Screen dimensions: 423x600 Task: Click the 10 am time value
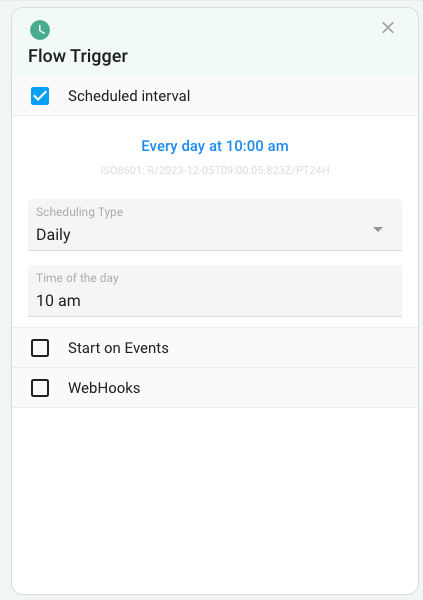click(x=58, y=300)
